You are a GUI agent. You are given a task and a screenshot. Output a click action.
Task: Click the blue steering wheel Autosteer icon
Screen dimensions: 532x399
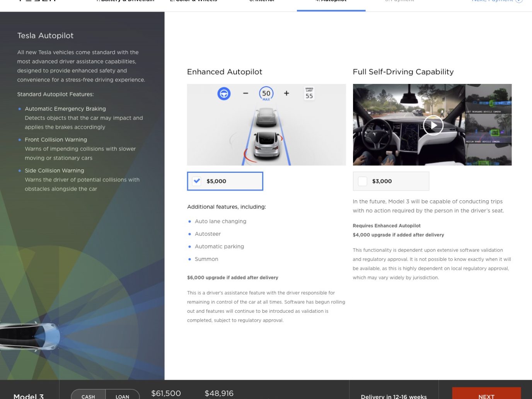click(x=224, y=94)
